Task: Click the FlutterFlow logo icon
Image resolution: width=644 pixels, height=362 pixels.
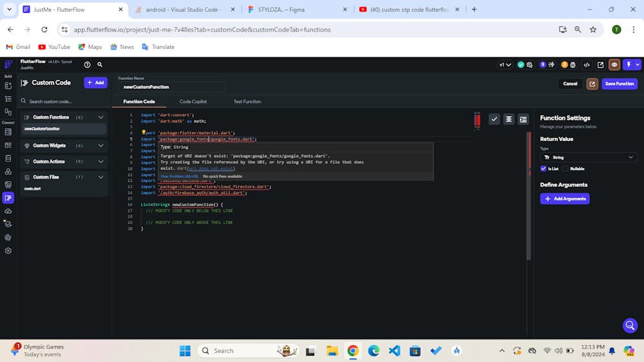Action: 8,64
